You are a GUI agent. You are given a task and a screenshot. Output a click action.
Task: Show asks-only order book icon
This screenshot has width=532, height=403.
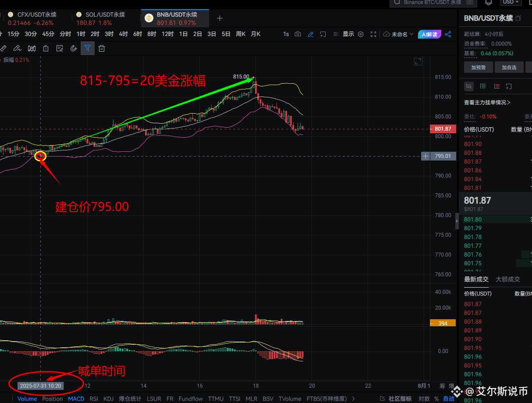[x=497, y=86]
